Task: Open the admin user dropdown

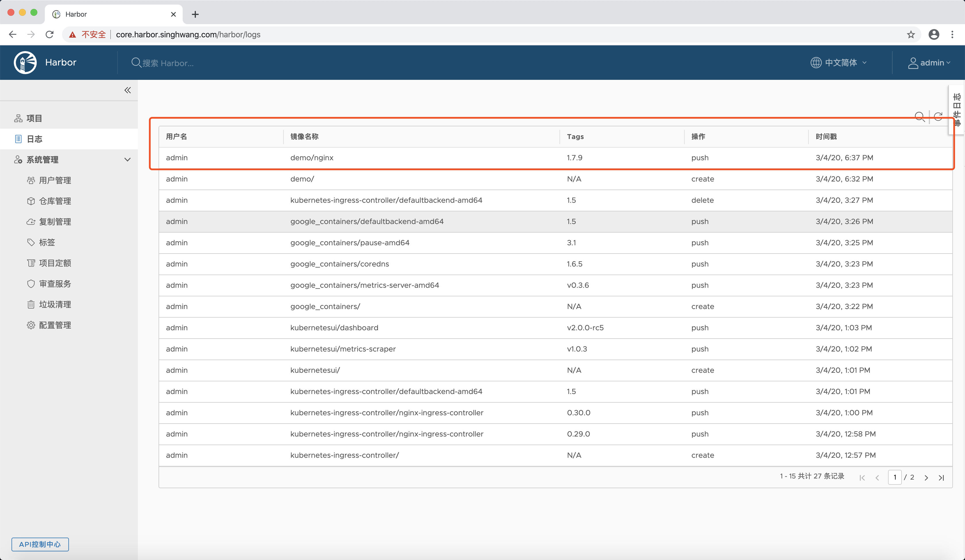Action: coord(929,62)
